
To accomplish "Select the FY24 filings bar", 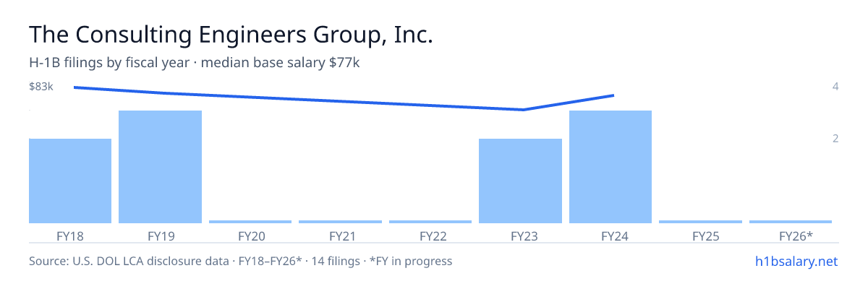I will [x=610, y=167].
